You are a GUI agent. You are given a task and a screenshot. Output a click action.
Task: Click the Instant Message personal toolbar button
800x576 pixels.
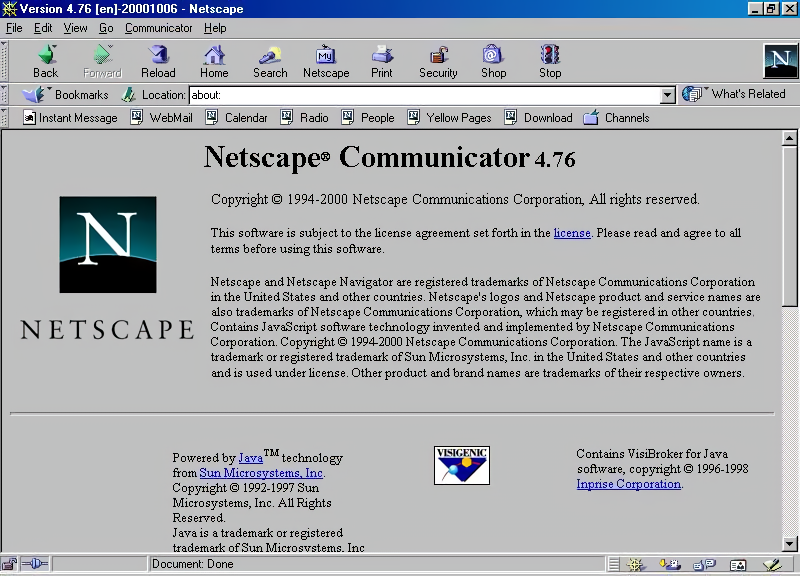pos(70,118)
